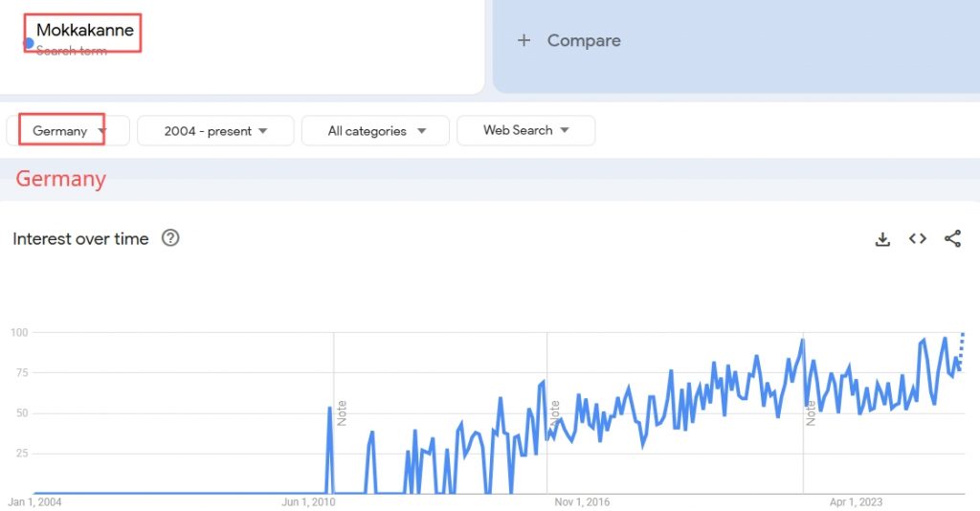Screen dimensions: 980x511
Task: Share the Interest over time chart
Action: click(952, 239)
